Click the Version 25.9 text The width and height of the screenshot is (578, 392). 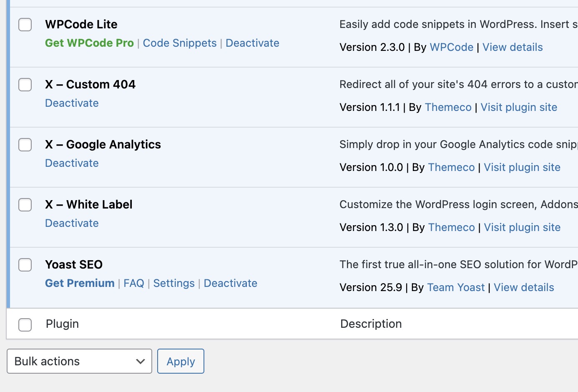click(x=371, y=287)
